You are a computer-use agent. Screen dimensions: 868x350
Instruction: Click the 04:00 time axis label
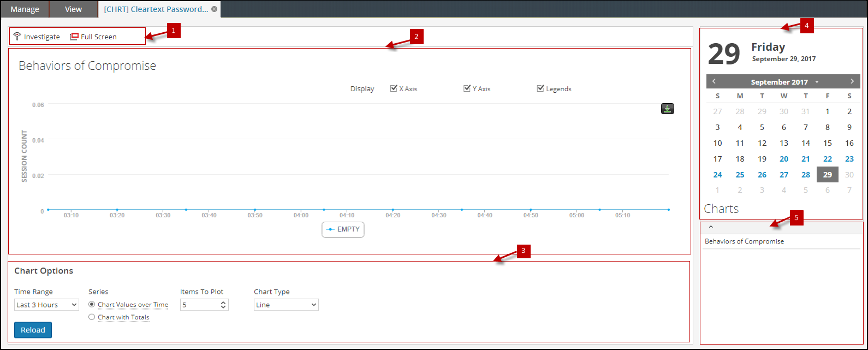pyautogui.click(x=301, y=215)
